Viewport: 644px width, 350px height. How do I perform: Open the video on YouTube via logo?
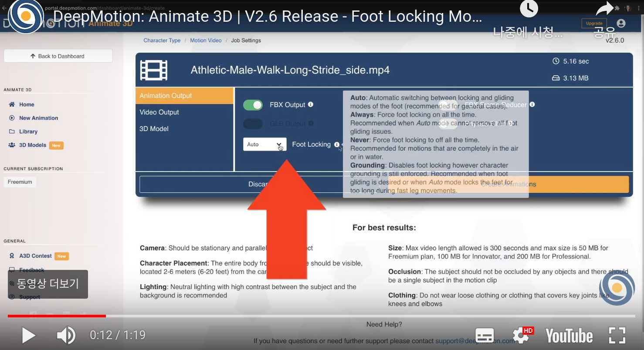(x=569, y=336)
